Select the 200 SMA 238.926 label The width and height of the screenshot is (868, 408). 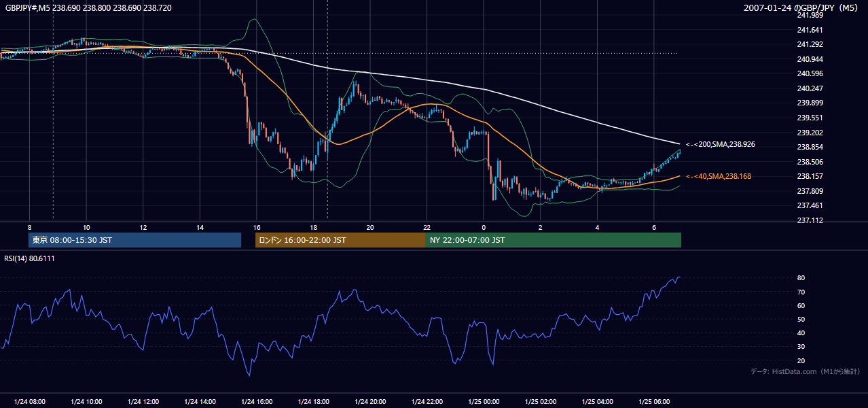(721, 144)
